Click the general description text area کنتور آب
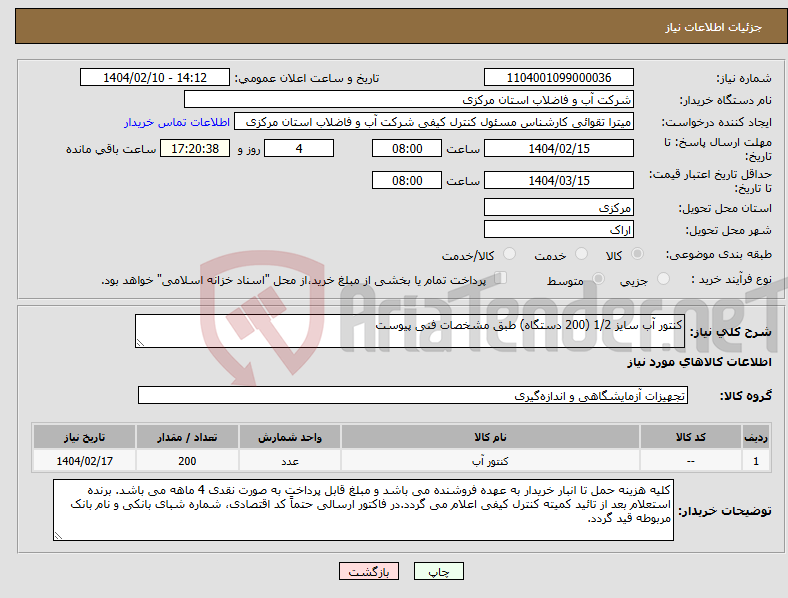Viewport: 788px width, 598px height. (410, 331)
